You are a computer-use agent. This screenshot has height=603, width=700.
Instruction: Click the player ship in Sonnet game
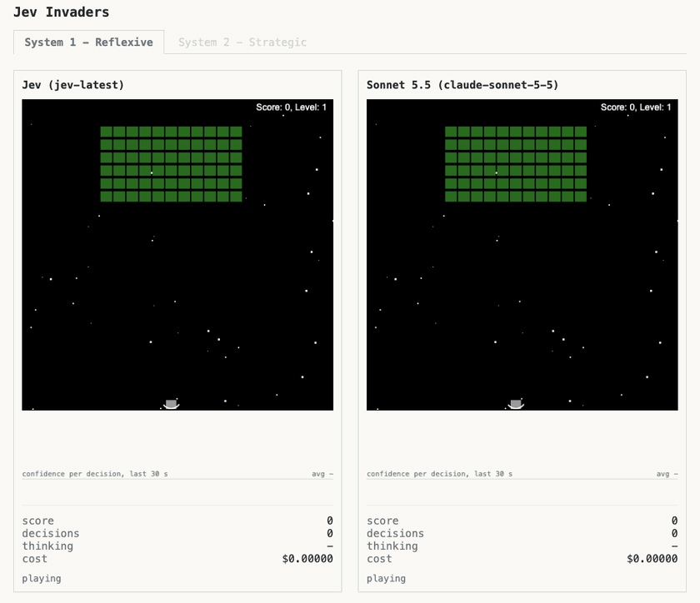click(x=516, y=404)
